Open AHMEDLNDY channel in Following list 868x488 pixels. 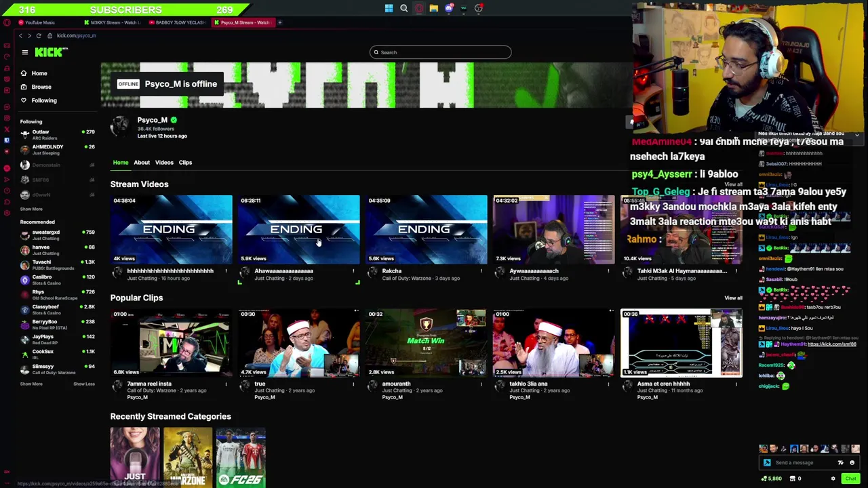pyautogui.click(x=57, y=149)
